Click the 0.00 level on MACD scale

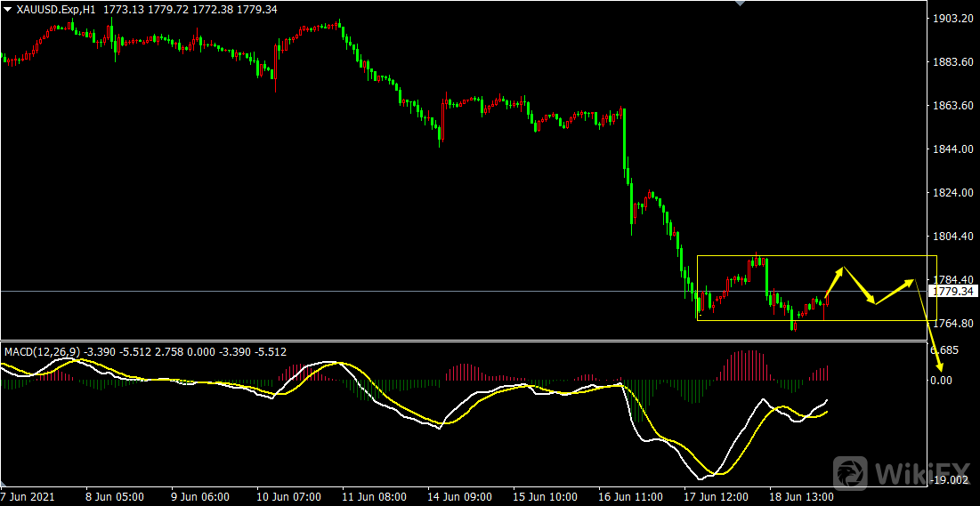(943, 380)
